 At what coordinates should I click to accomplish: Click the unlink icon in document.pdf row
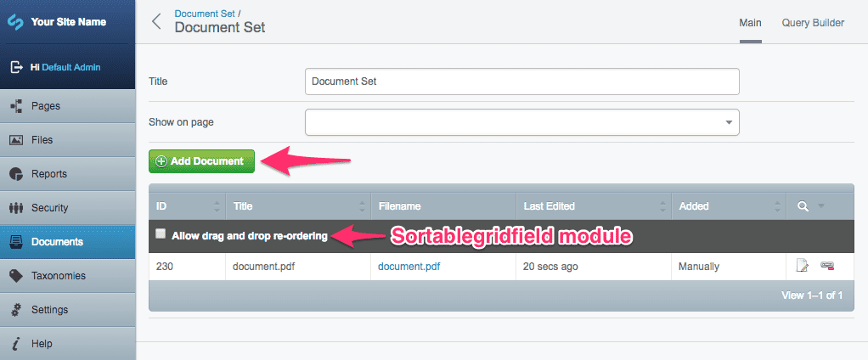pyautogui.click(x=826, y=267)
